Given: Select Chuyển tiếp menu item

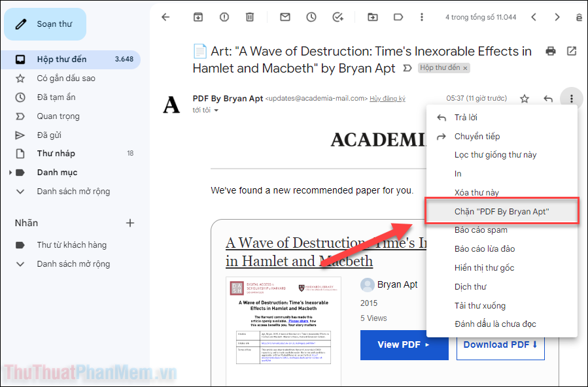Looking at the screenshot, I should [502, 137].
